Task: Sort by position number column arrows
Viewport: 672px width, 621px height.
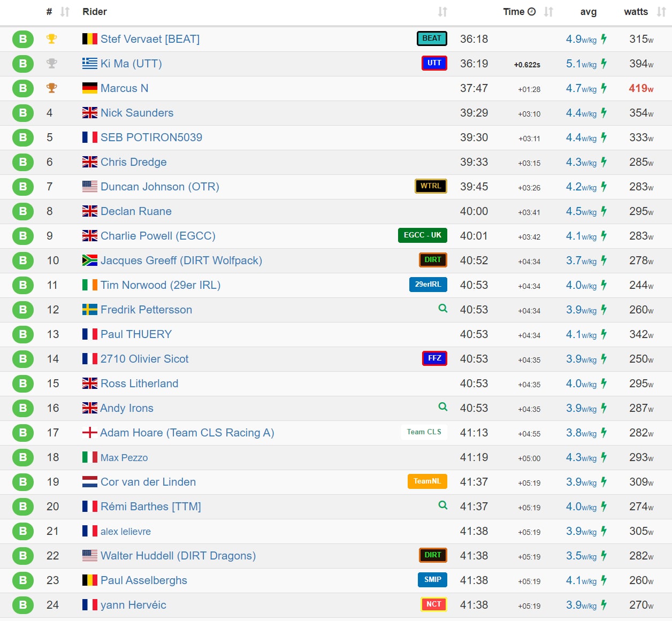Action: click(x=65, y=12)
